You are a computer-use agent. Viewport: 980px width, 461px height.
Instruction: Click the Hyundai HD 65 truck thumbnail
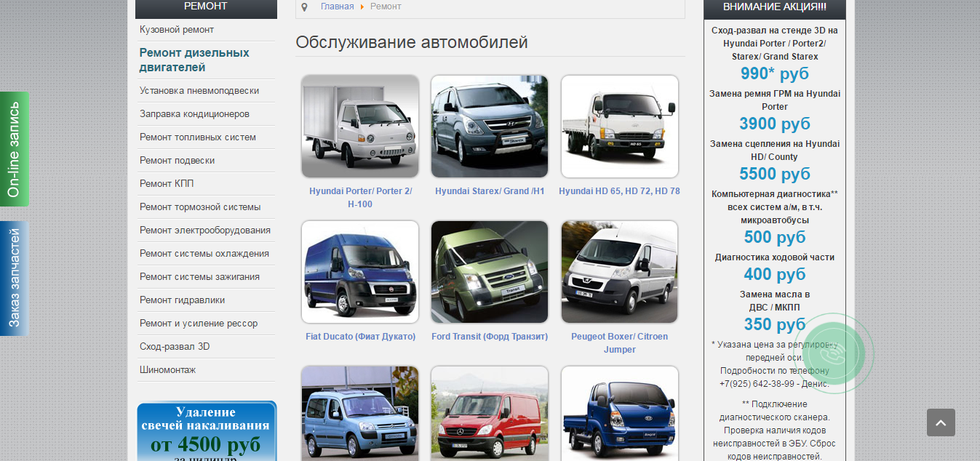pos(620,127)
